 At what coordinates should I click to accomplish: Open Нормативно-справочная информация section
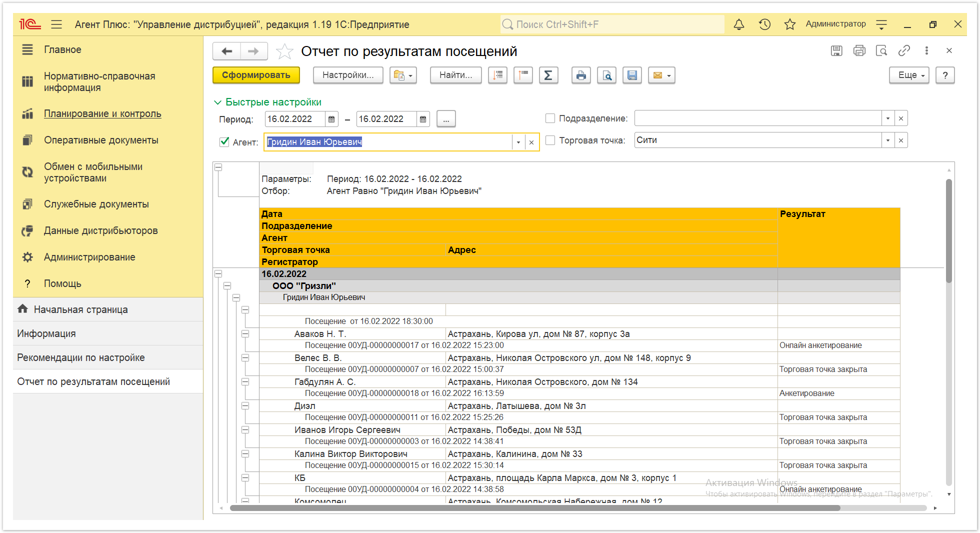coord(108,82)
